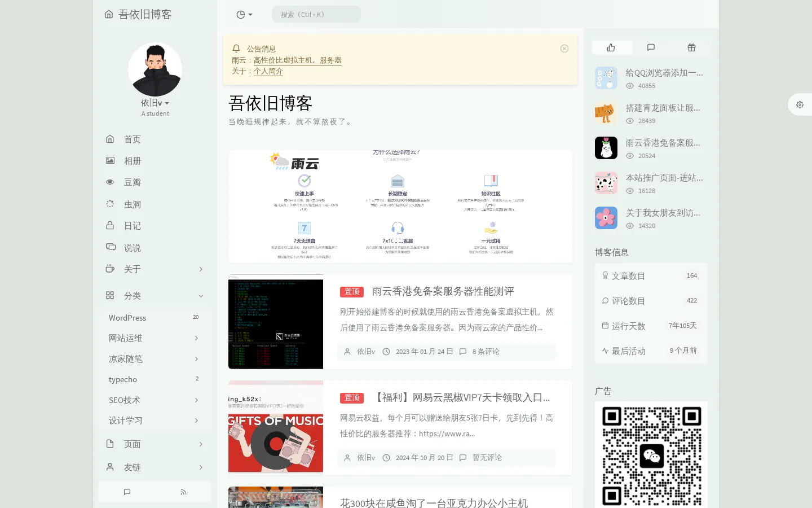Screen dimensions: 812x508
Task: Click the comment icon at sidebar bottom
Action: click(127, 492)
